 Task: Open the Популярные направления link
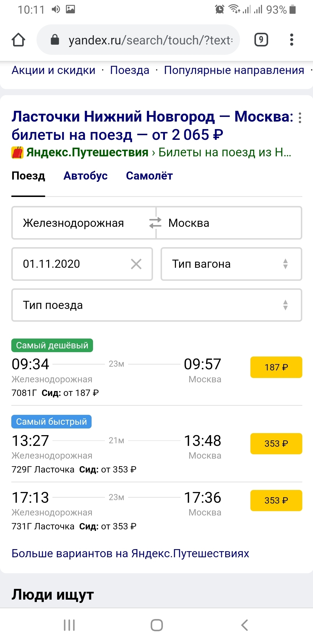(234, 70)
